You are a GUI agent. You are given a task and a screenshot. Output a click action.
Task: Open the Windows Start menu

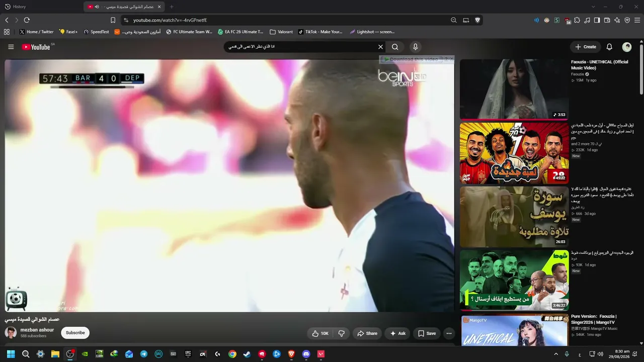pyautogui.click(x=11, y=354)
